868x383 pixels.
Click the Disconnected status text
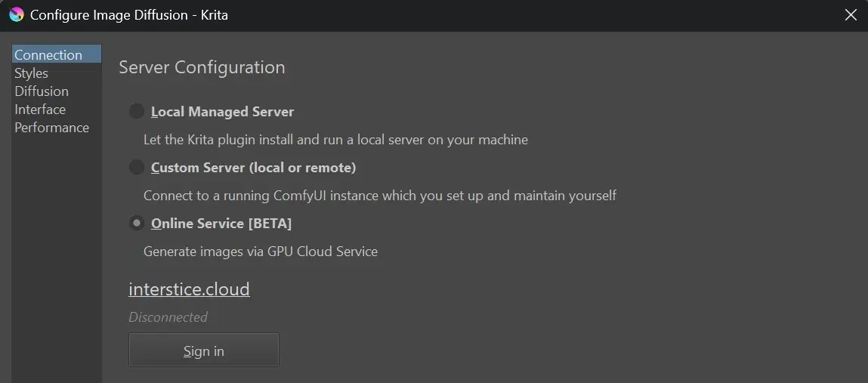click(168, 317)
